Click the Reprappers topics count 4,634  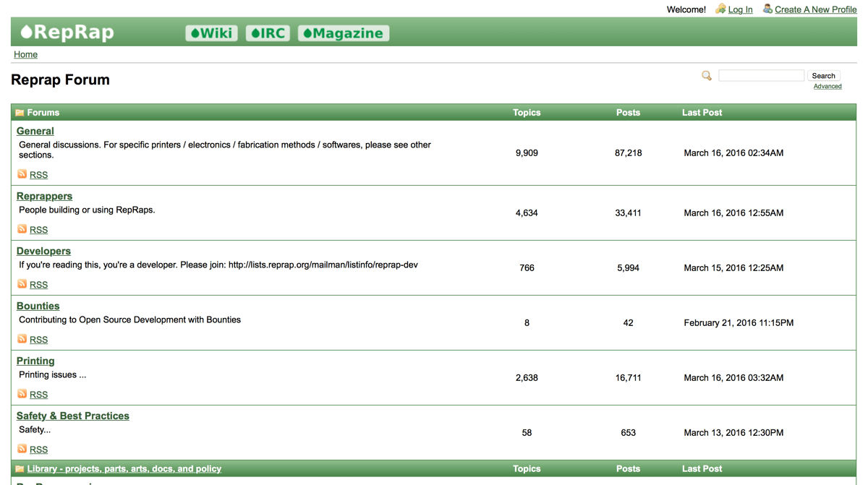(x=527, y=213)
